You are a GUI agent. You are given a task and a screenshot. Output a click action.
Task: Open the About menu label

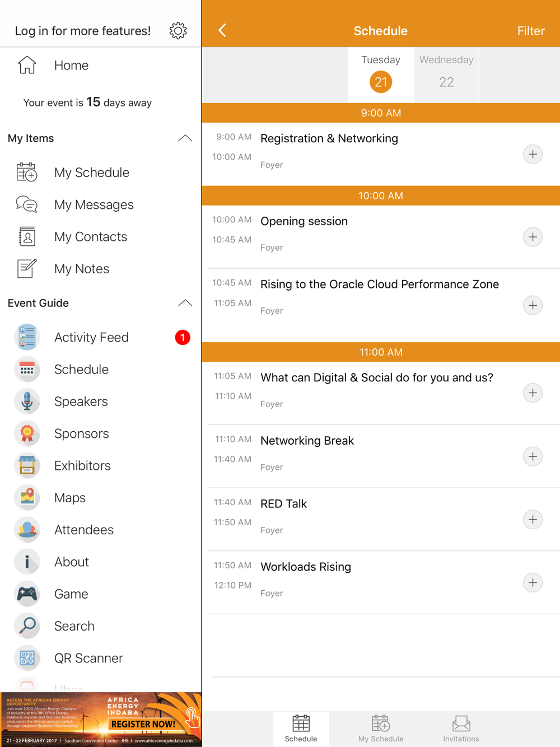[71, 562]
